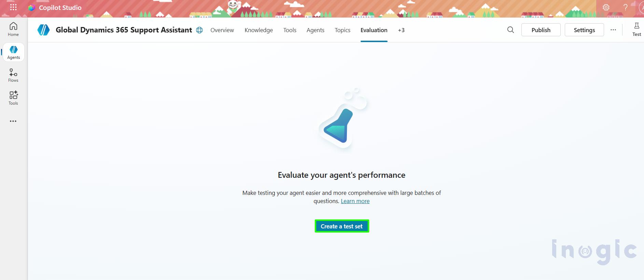Click the search magnifier icon
Screen dimensions: 644x280
click(x=510, y=30)
